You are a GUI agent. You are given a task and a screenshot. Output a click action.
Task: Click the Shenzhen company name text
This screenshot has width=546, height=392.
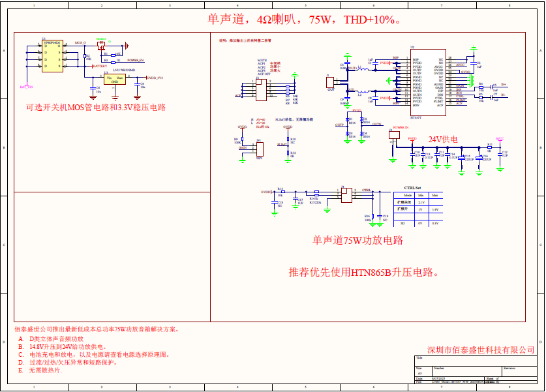481,350
